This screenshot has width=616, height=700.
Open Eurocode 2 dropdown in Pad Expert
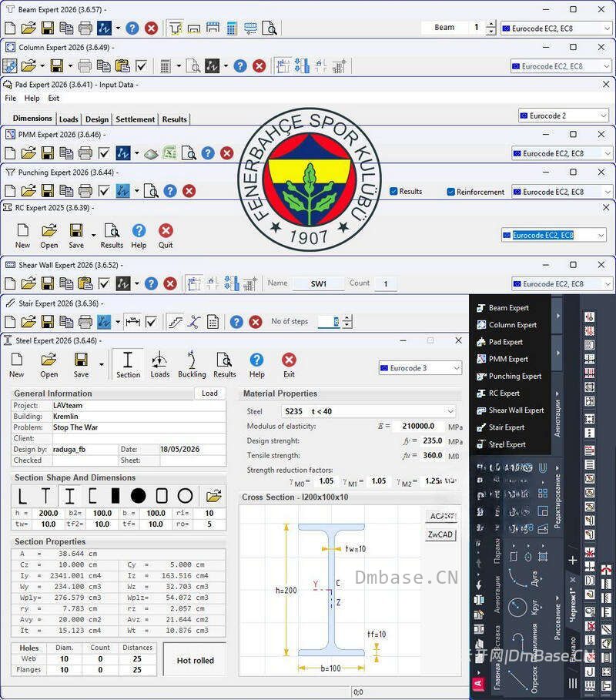coord(564,116)
